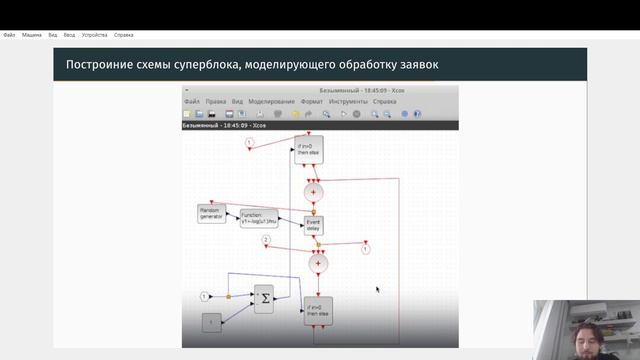The height and width of the screenshot is (360, 640).
Task: Open the top-bar Вид menu of the virtual machine
Action: (53, 35)
